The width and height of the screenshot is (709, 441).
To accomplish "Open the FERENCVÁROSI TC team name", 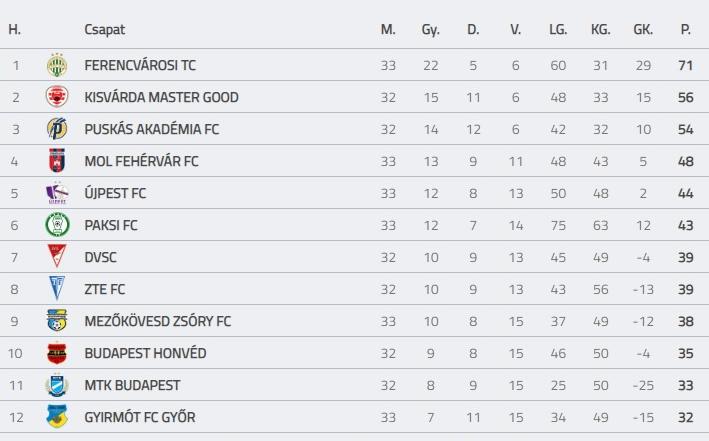I will pos(140,65).
